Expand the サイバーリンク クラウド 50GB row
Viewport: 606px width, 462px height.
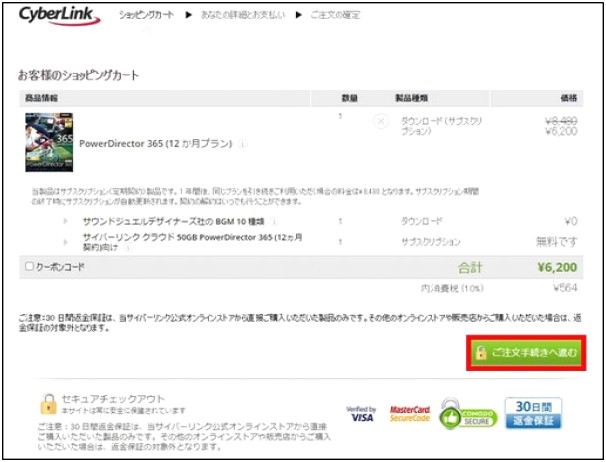pos(65,242)
